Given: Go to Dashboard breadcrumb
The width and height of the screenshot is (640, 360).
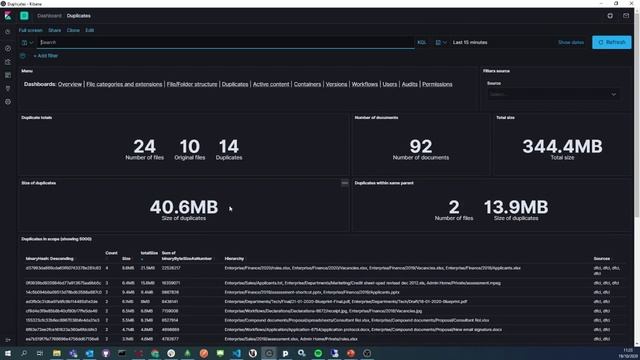Looking at the screenshot, I should pyautogui.click(x=49, y=16).
